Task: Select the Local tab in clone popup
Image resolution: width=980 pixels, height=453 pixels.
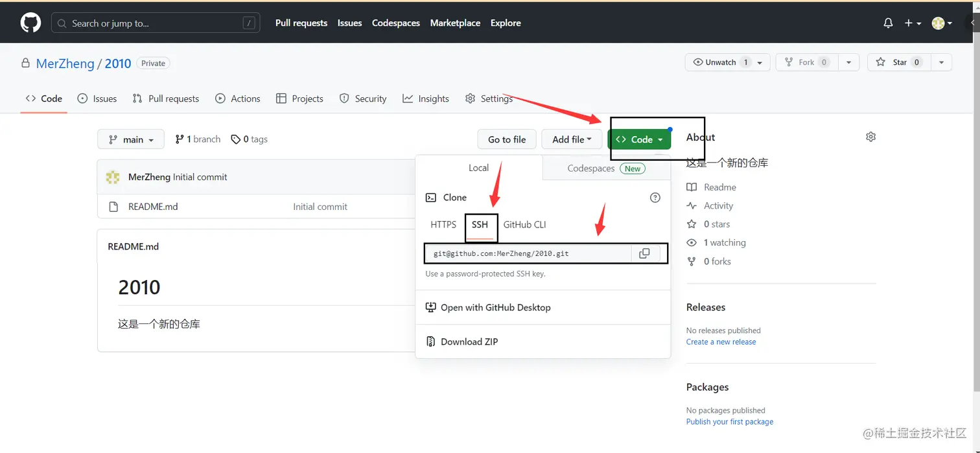Action: (479, 168)
